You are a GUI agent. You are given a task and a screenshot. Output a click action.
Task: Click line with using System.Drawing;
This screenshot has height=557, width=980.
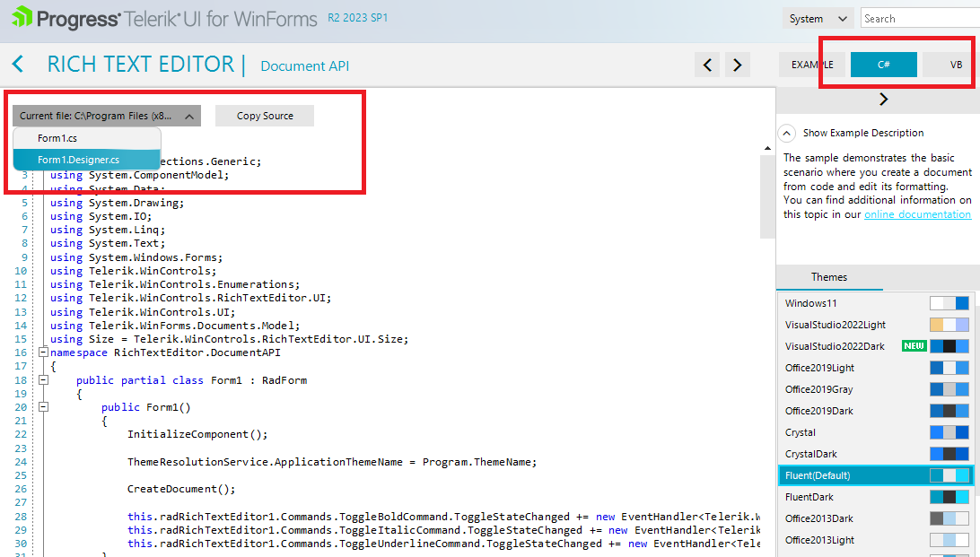[x=118, y=203]
